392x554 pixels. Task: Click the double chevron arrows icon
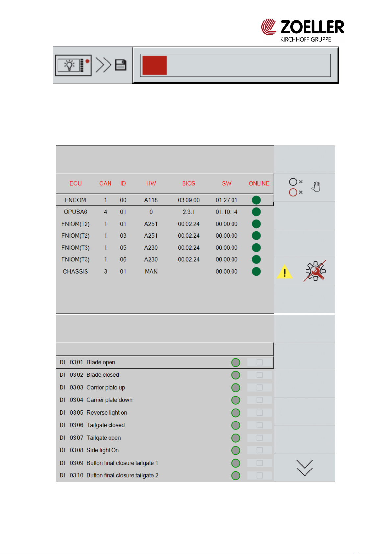tap(103, 65)
